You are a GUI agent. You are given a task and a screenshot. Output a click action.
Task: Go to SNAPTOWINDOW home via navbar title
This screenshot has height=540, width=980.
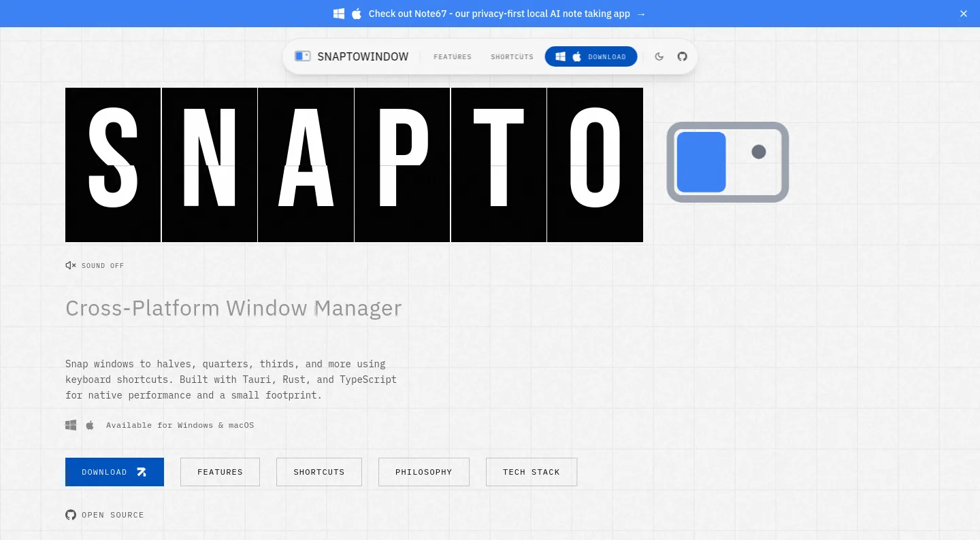coord(363,56)
